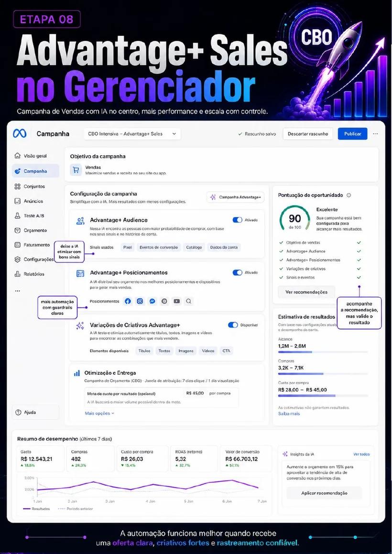This screenshot has height=554, width=392.
Task: Click the Vendas shopping cart icon
Action: [75, 170]
